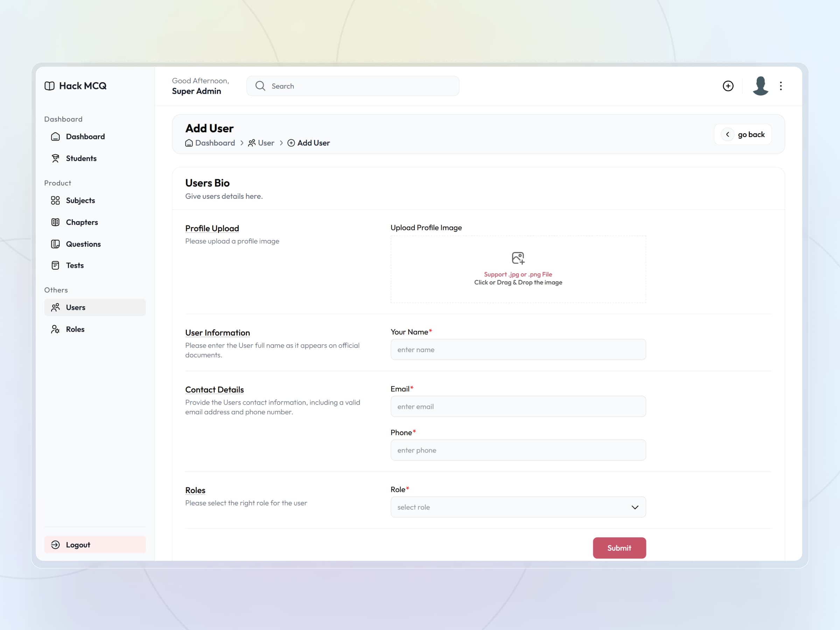Click the Search input field

(x=353, y=86)
